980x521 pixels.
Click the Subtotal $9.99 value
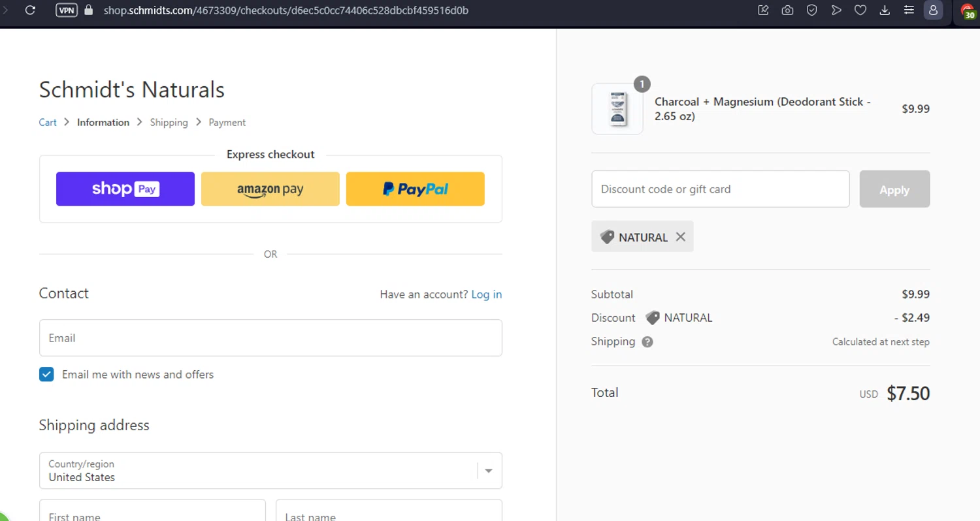click(916, 294)
